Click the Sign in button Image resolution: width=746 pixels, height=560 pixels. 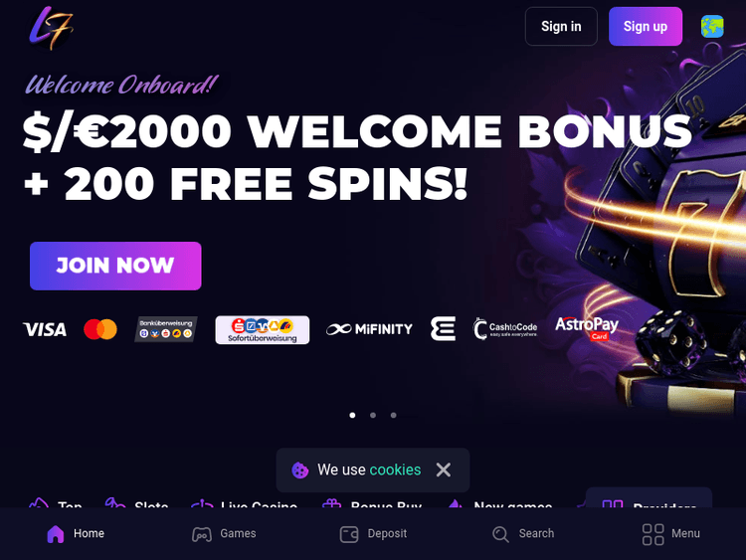tap(561, 27)
